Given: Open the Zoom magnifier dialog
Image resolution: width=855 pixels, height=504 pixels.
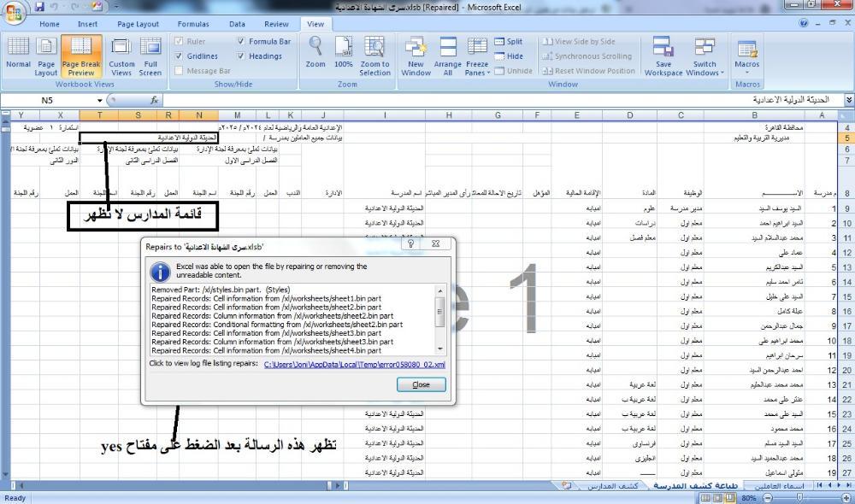Looking at the screenshot, I should tap(315, 53).
